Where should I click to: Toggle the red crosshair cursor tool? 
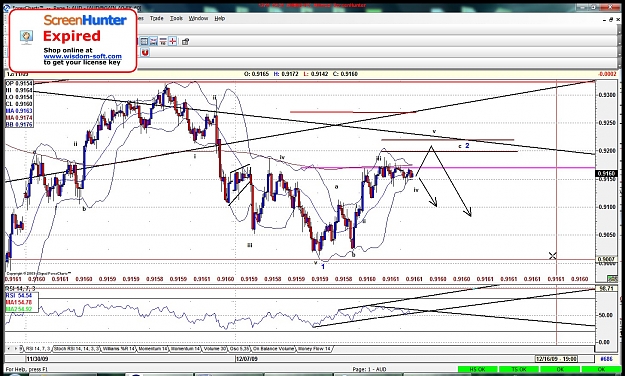coord(173,41)
